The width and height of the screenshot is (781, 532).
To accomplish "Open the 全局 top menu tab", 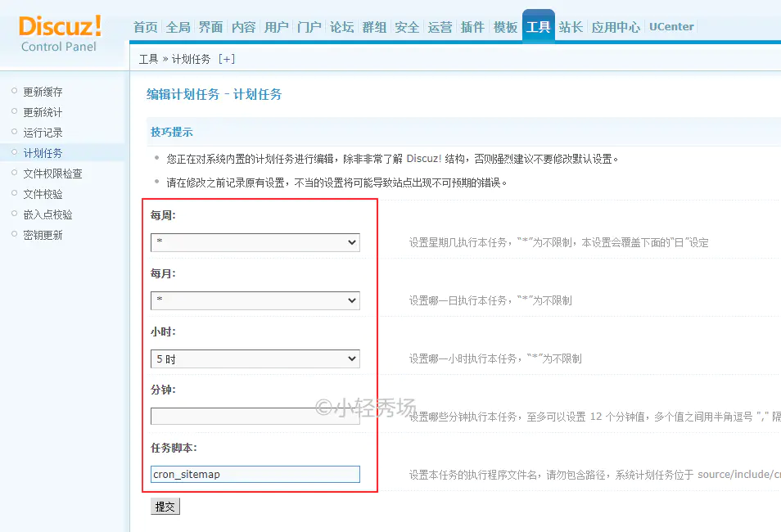I will pyautogui.click(x=178, y=27).
